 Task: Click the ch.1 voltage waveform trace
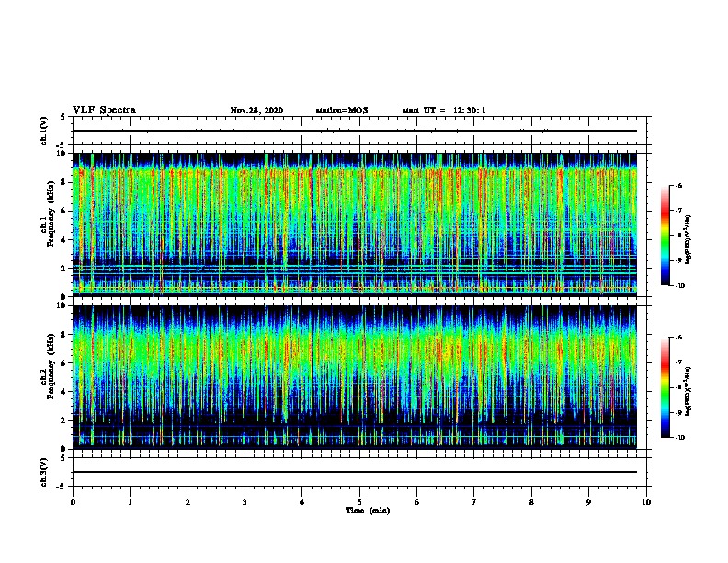coord(355,131)
